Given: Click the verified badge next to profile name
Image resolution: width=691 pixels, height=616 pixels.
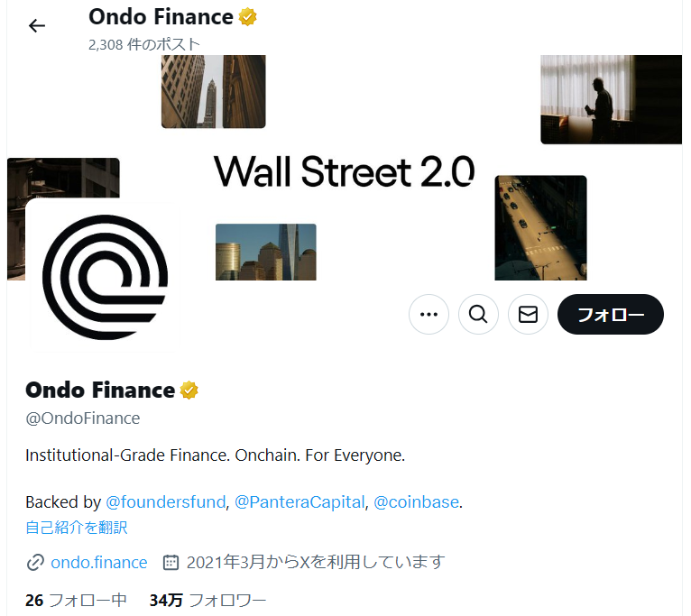Looking at the screenshot, I should 189,390.
